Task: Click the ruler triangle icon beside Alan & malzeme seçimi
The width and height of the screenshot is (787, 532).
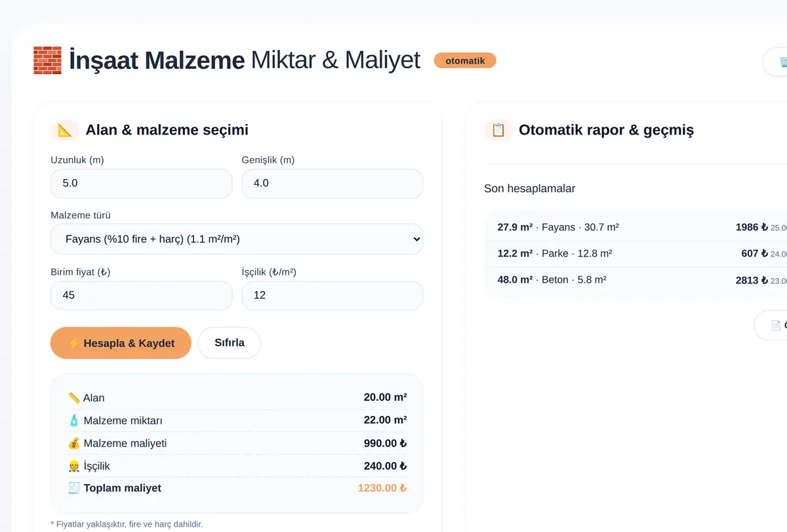Action: 65,130
